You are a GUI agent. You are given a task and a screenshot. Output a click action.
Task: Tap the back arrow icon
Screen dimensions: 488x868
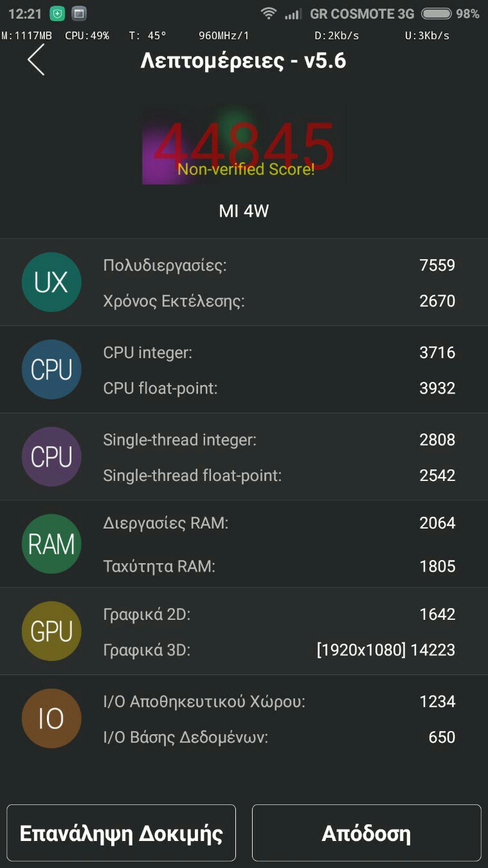point(36,60)
